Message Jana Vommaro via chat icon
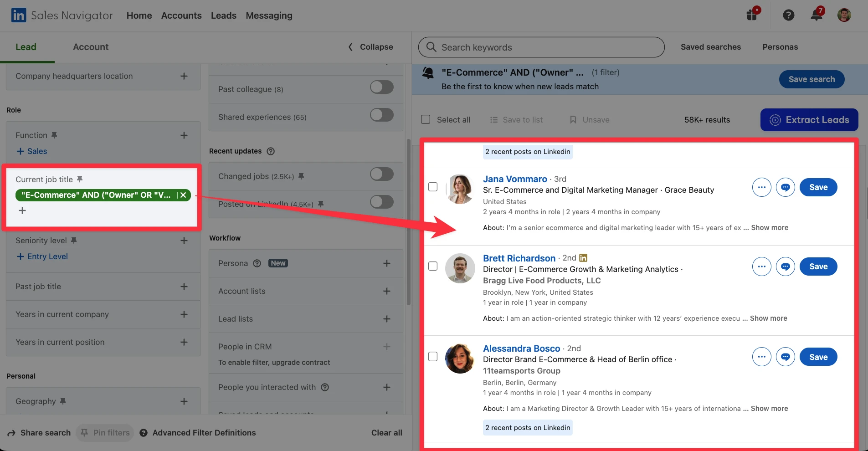The image size is (868, 451). pyautogui.click(x=785, y=187)
